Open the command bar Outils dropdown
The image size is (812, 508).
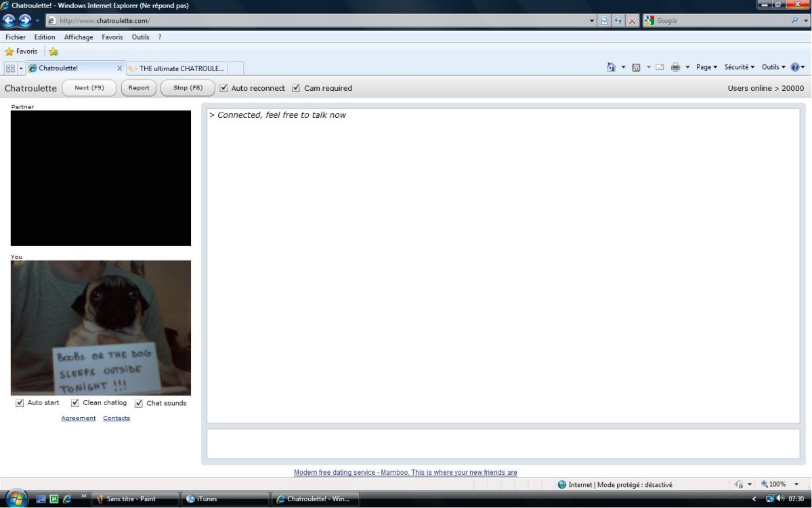(x=773, y=67)
